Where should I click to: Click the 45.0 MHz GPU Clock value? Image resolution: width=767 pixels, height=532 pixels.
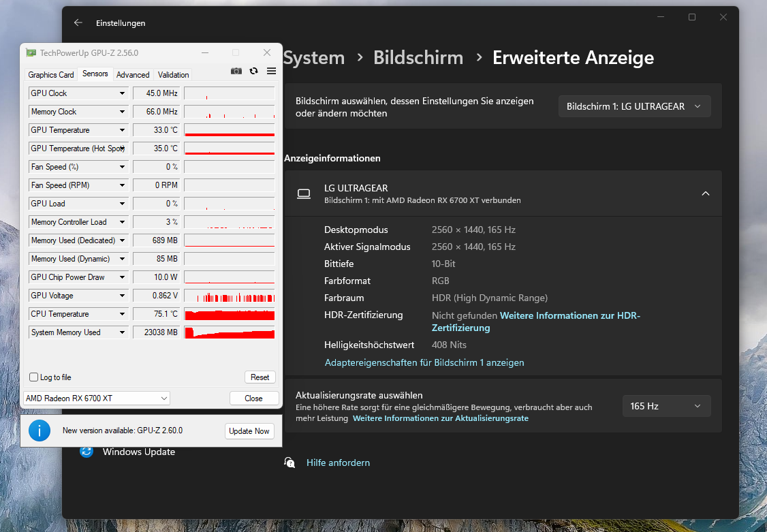point(156,93)
